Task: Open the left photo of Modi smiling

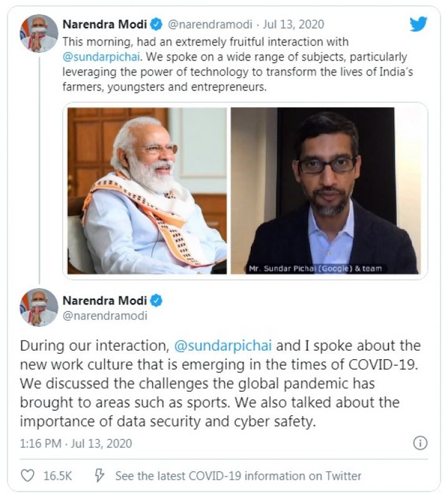Action: coord(147,190)
